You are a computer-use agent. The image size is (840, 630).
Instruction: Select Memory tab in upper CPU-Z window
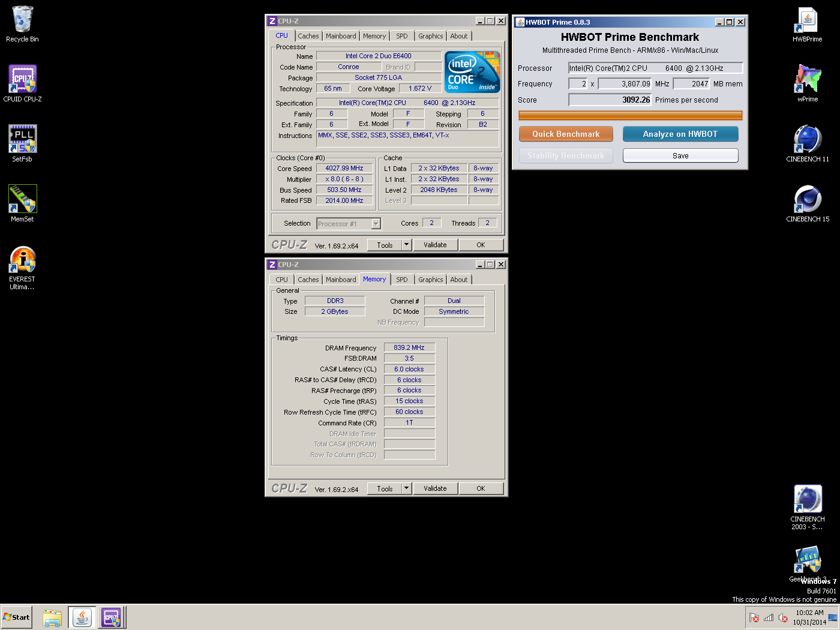coord(374,36)
